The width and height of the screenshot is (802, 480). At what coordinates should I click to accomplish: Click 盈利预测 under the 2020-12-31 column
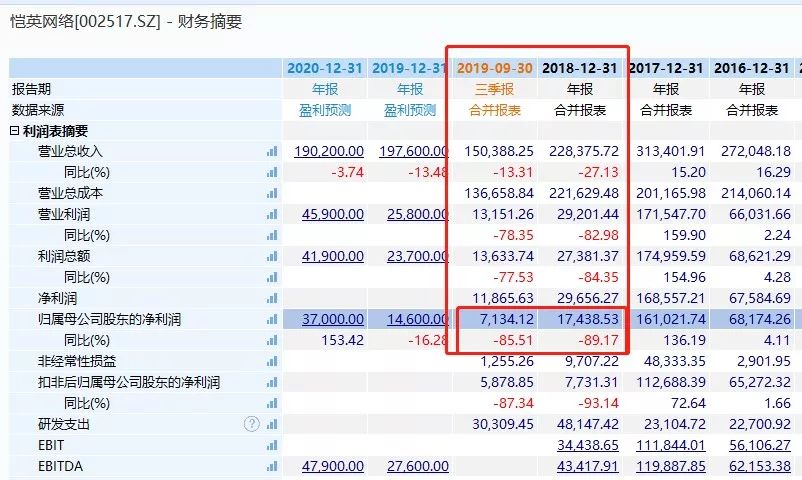[x=325, y=110]
